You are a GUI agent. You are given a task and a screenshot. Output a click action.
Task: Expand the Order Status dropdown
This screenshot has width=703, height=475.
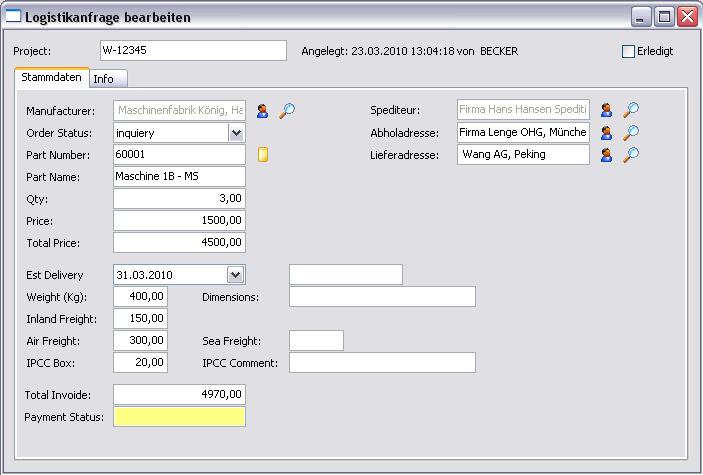coord(236,133)
